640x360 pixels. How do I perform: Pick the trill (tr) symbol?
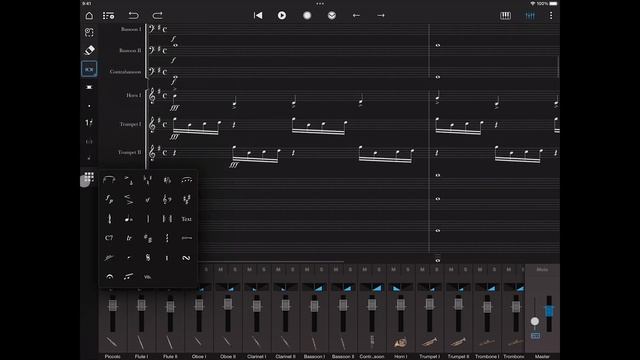[x=129, y=238]
